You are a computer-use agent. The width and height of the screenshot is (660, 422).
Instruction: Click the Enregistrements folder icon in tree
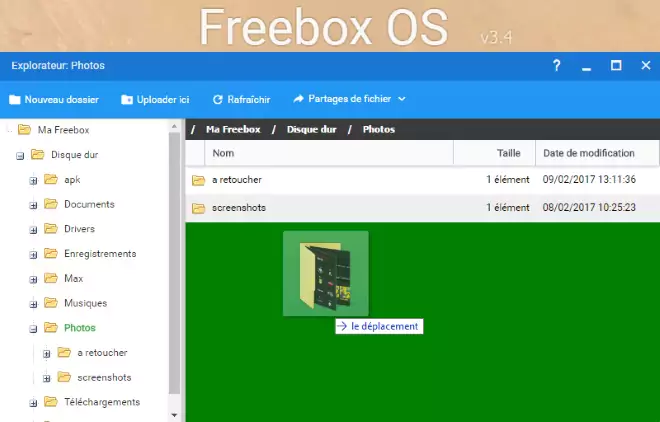point(51,253)
